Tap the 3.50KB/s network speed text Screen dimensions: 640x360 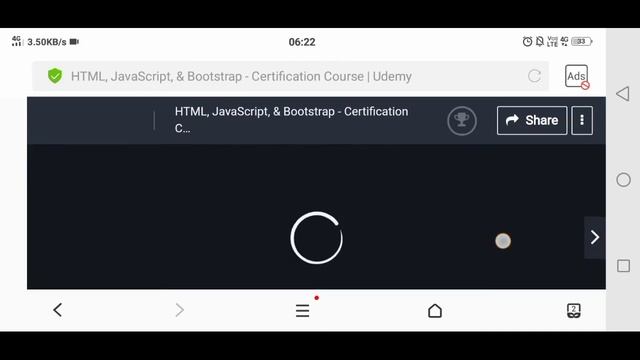pyautogui.click(x=47, y=42)
